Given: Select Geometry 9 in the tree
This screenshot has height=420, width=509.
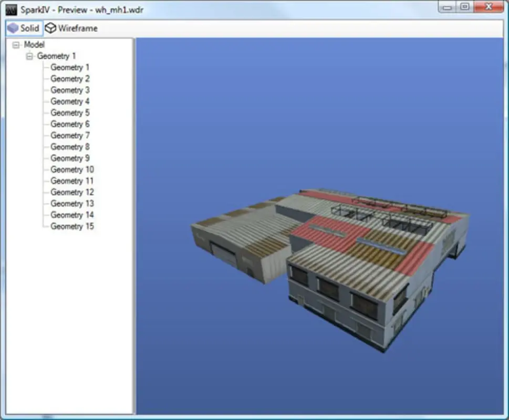Looking at the screenshot, I should click(x=69, y=158).
